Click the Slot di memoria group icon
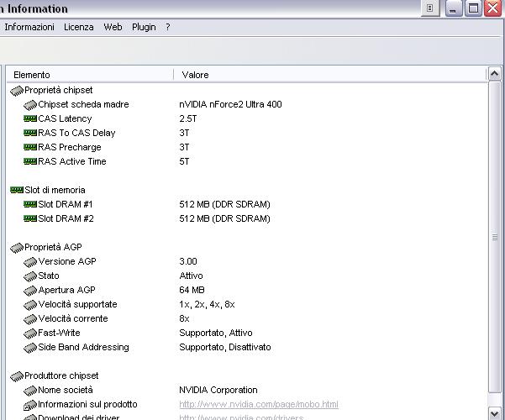The image size is (505, 420). click(x=17, y=190)
